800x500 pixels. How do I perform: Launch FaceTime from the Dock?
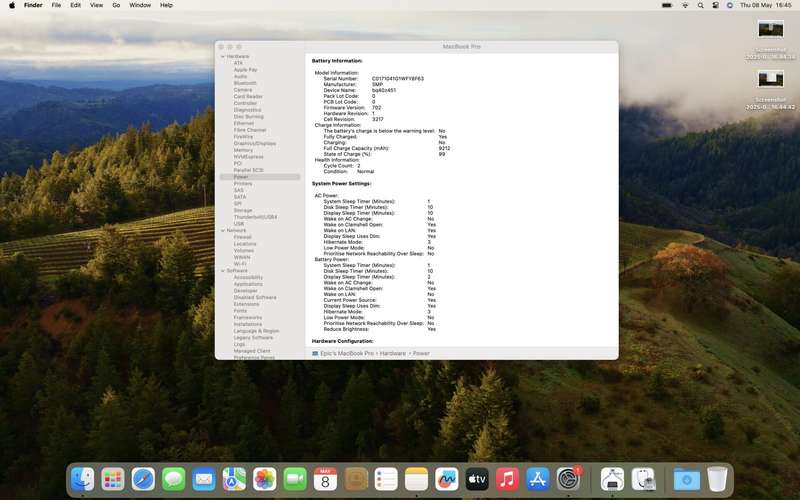click(x=295, y=480)
